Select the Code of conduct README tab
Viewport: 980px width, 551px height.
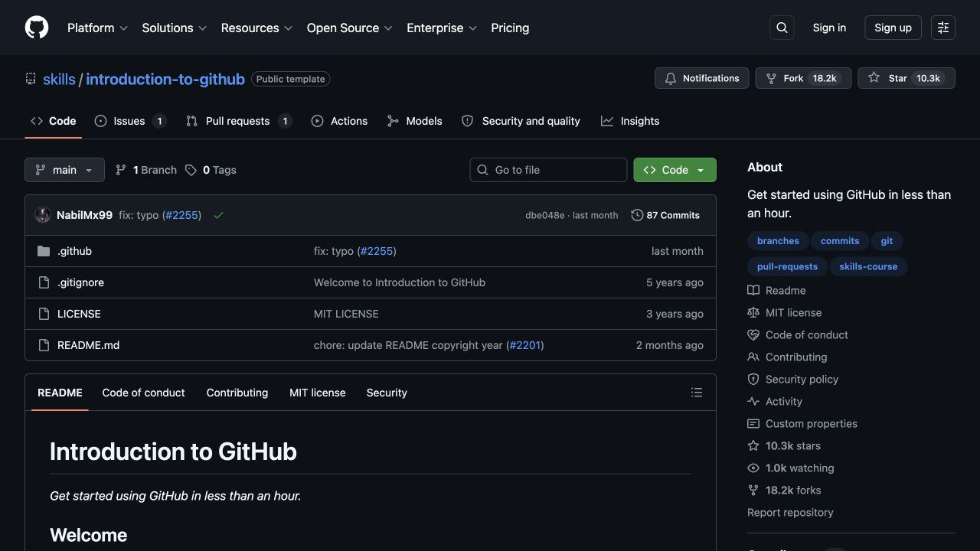point(143,393)
